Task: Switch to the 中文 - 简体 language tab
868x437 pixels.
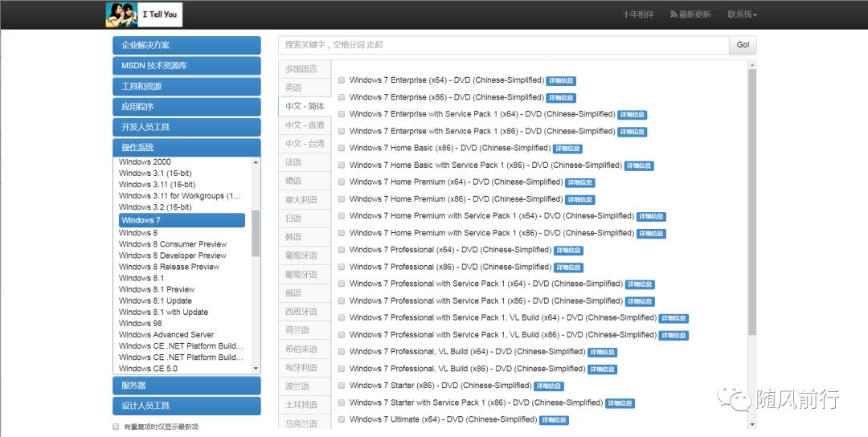Action: (x=305, y=106)
